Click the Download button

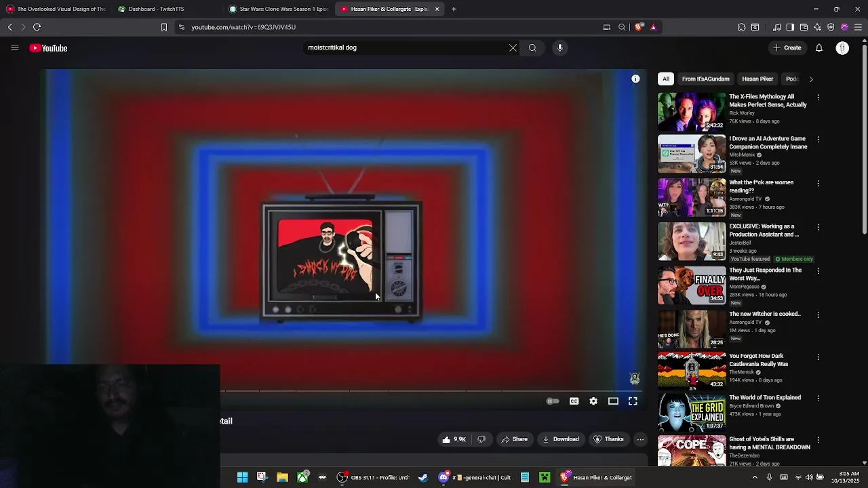560,439
